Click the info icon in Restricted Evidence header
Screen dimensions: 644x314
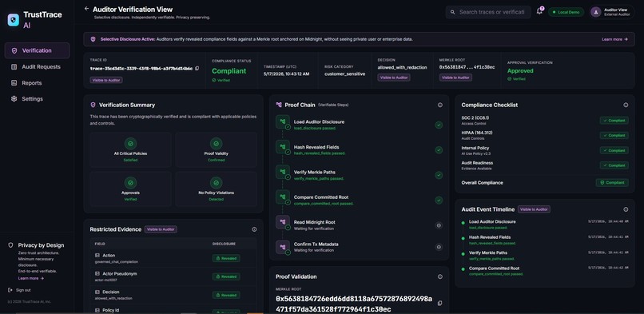[254, 229]
